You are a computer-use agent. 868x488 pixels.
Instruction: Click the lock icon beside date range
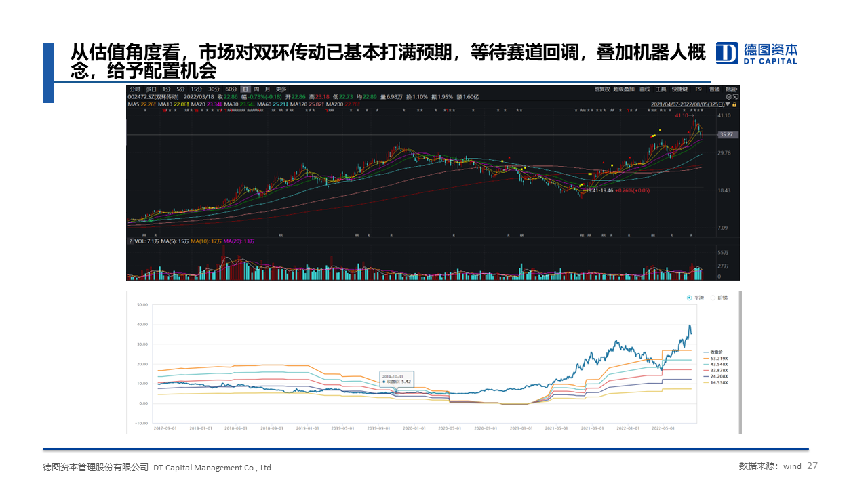point(736,104)
